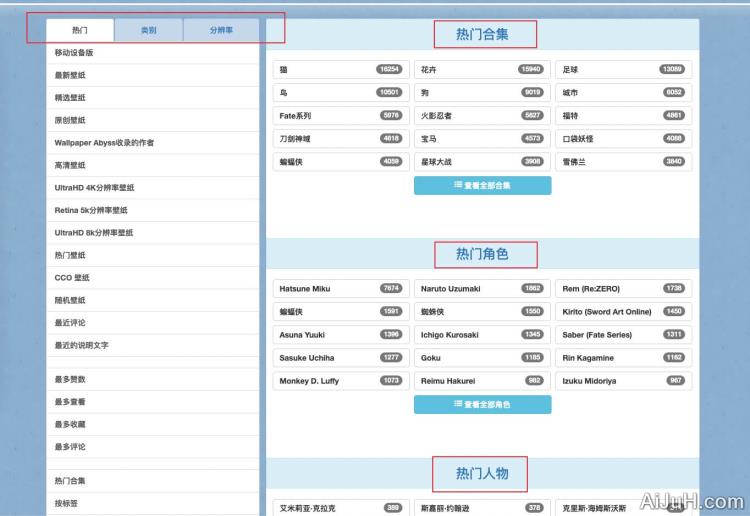Open the 最多收藏 sidebar entry
Screen dimensions: 750x516
(x=70, y=424)
